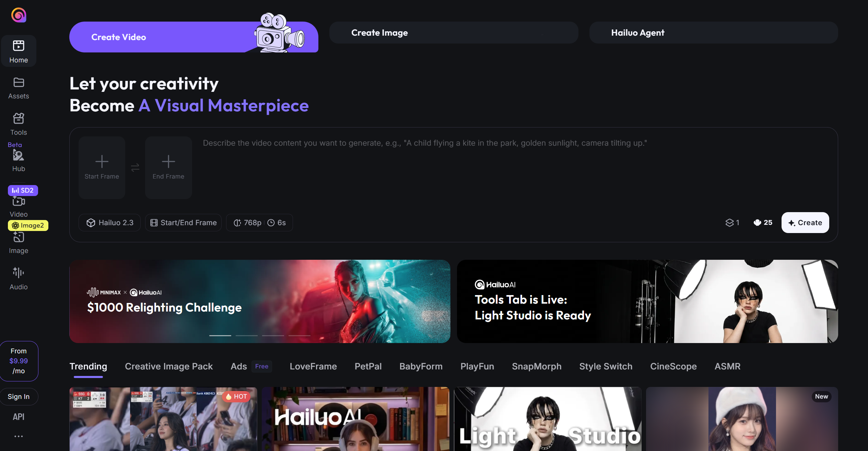Image resolution: width=868 pixels, height=451 pixels.
Task: Click the stack count icon showing 1
Action: point(732,223)
